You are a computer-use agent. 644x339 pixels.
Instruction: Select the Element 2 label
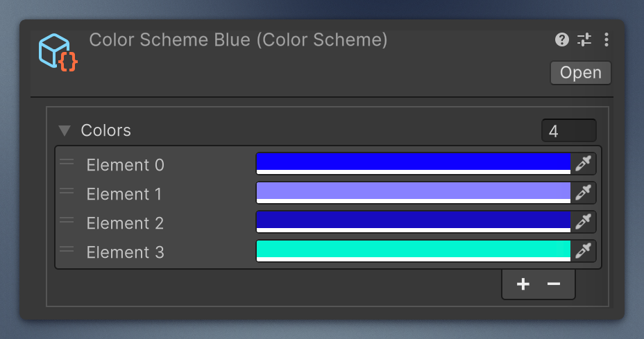point(125,223)
